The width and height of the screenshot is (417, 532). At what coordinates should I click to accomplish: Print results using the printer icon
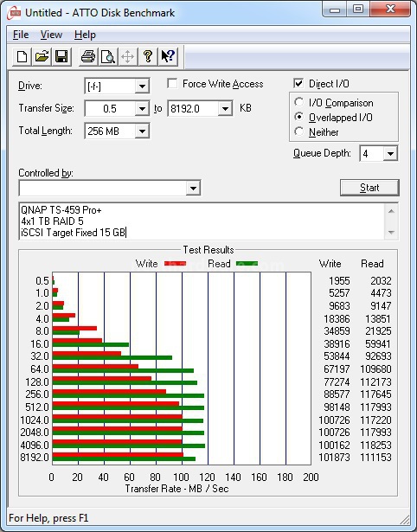[88, 57]
